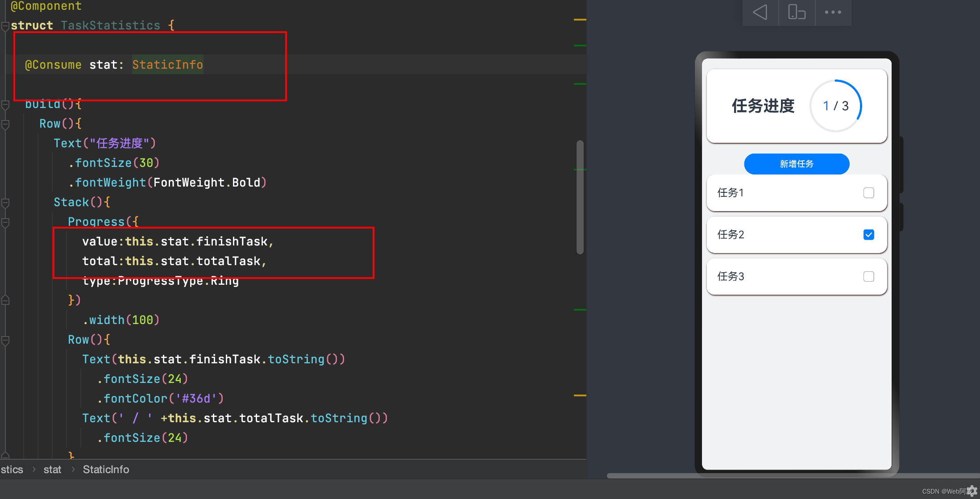Viewport: 980px width, 499px height.
Task: Click the 新增任务 button
Action: coord(797,164)
